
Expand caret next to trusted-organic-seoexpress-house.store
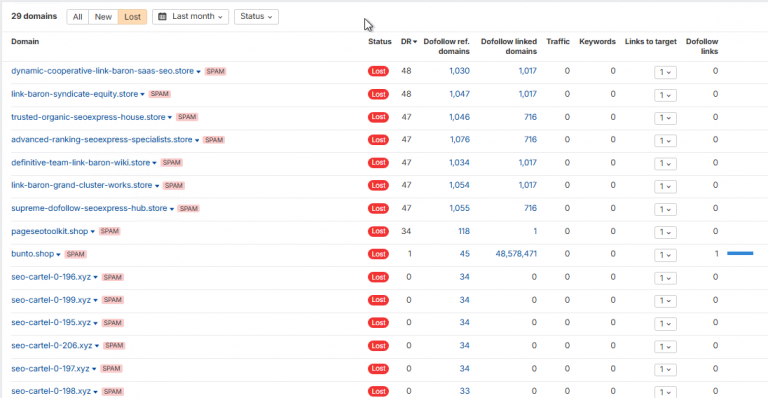(x=170, y=117)
